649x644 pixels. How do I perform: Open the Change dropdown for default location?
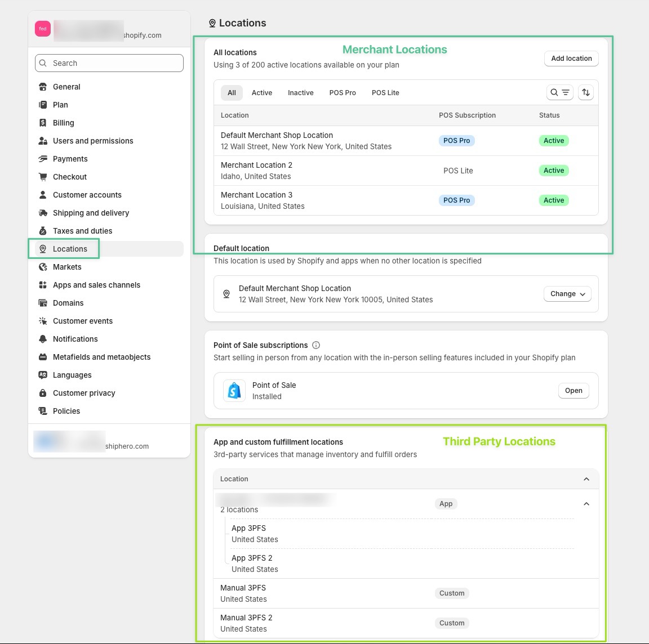coord(567,294)
